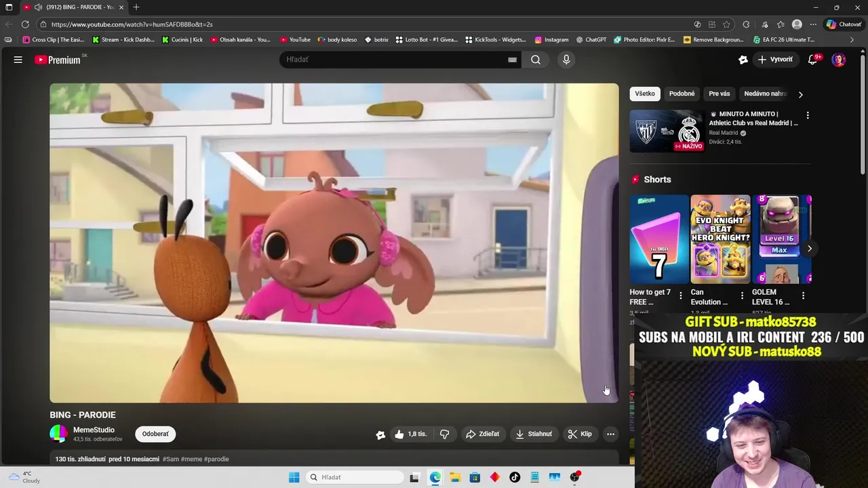
Task: Click the video player to pause
Action: [334, 243]
